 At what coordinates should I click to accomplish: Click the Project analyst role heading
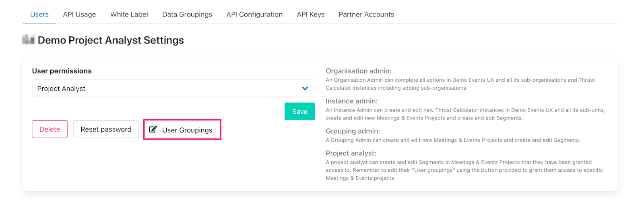(351, 153)
